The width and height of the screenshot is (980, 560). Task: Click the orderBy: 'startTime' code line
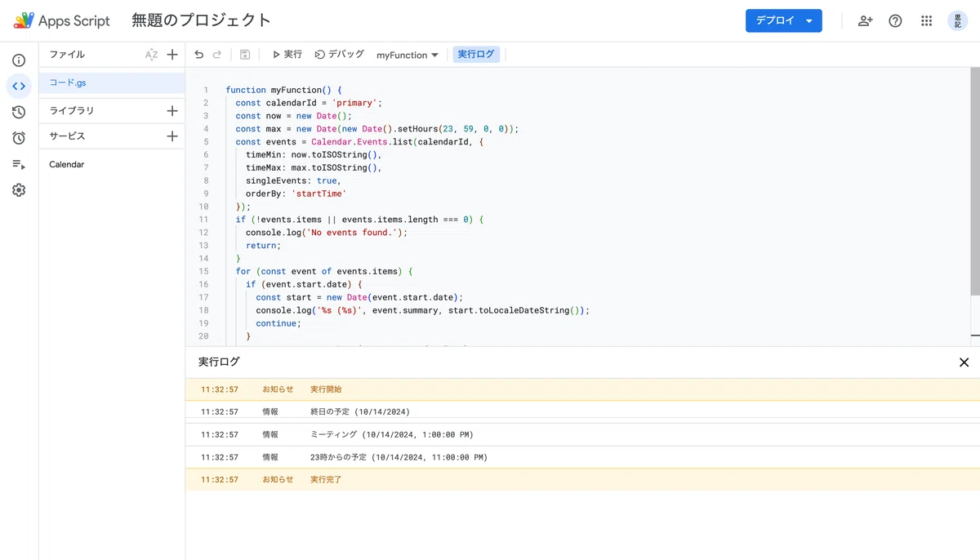(296, 193)
